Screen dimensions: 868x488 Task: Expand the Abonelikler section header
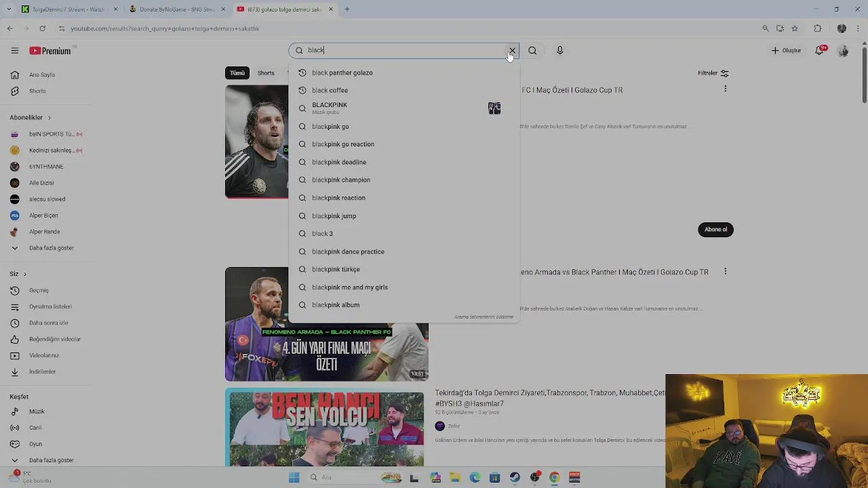tap(30, 117)
